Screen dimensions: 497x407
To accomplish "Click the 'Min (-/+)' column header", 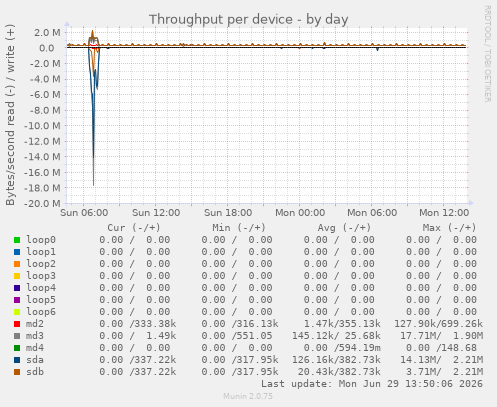I will [239, 228].
